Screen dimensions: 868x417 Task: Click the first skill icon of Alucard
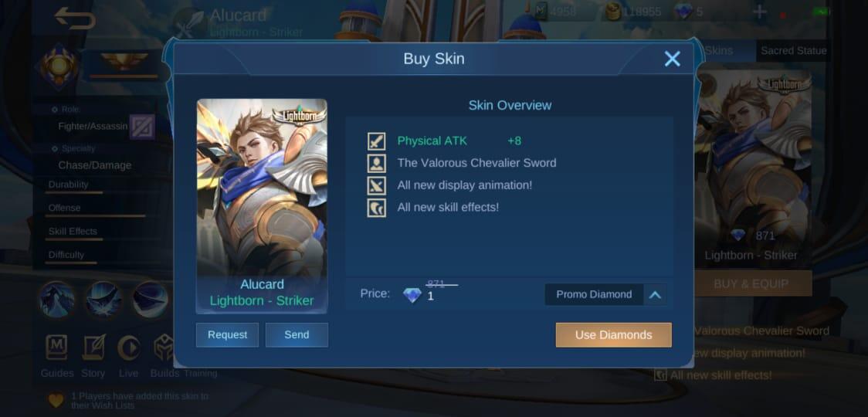pyautogui.click(x=57, y=300)
